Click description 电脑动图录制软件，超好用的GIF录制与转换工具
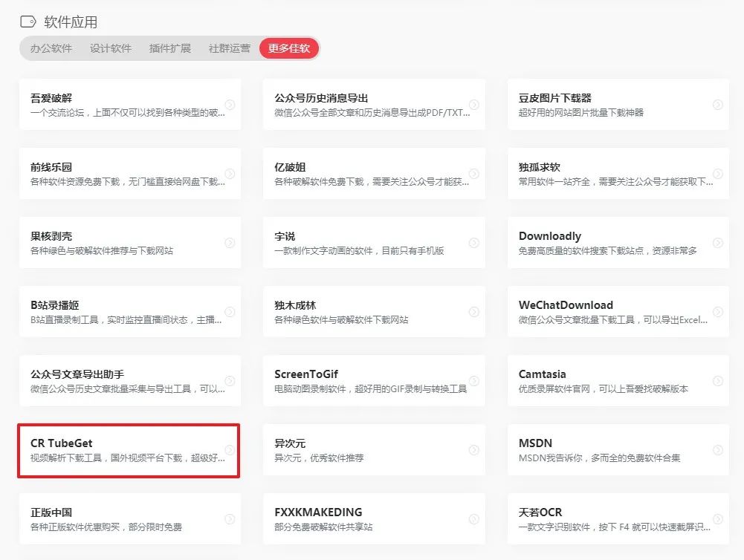This screenshot has width=744, height=560. pos(371,389)
